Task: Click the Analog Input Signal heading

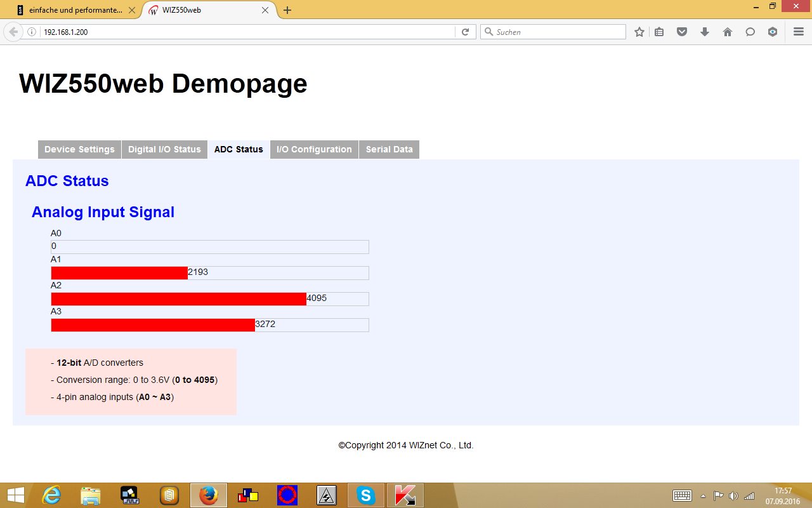Action: (103, 212)
